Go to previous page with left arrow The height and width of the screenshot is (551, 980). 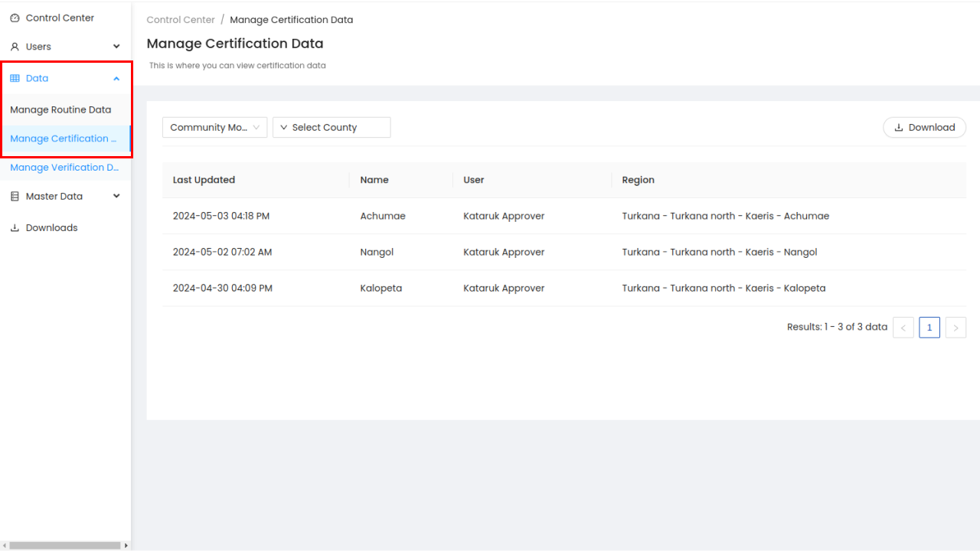(x=903, y=328)
